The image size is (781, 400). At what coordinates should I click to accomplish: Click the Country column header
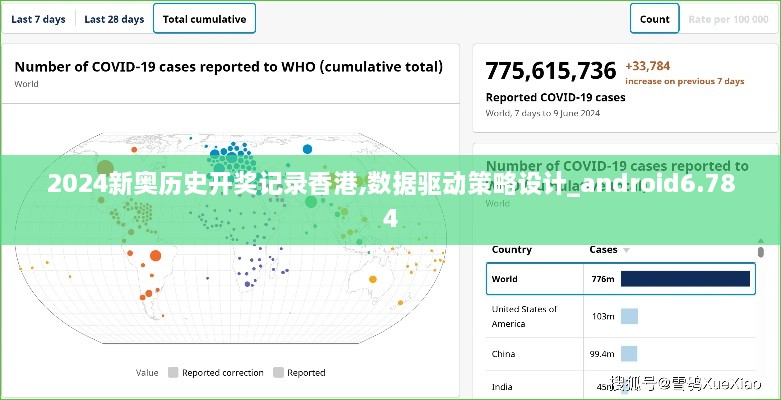(x=512, y=250)
